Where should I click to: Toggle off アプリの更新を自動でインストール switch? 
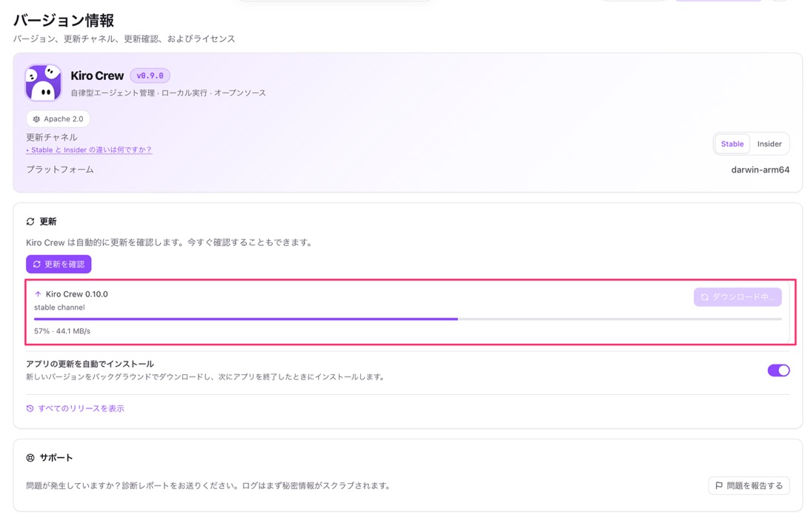[778, 370]
